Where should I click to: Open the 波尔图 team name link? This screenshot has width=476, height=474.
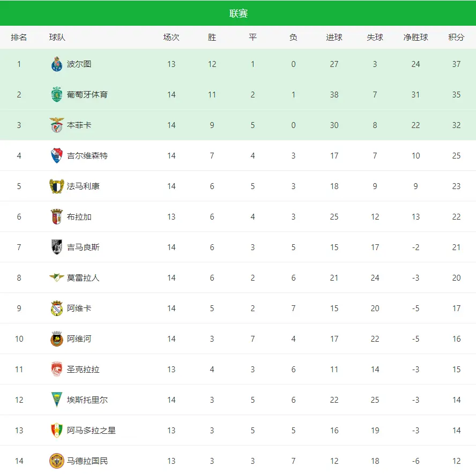coord(79,64)
